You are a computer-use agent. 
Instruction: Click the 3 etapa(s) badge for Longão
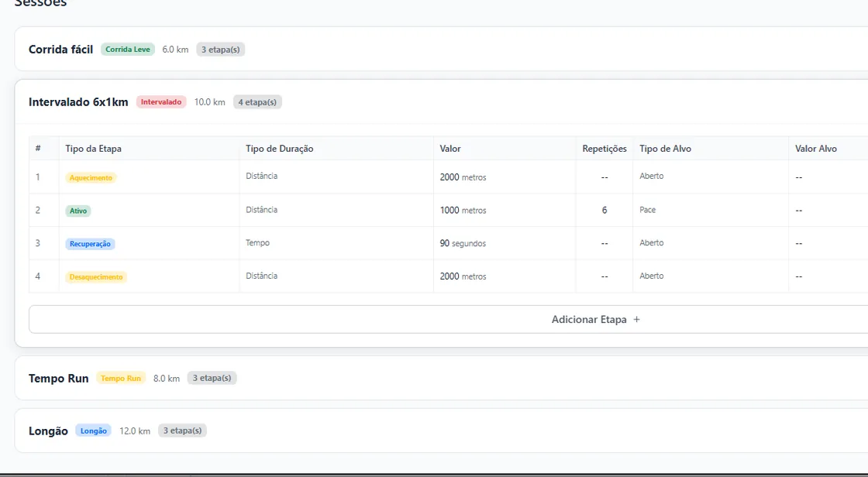coord(182,431)
